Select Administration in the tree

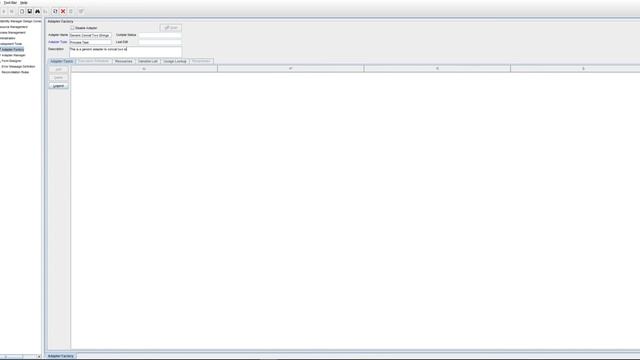8,38
